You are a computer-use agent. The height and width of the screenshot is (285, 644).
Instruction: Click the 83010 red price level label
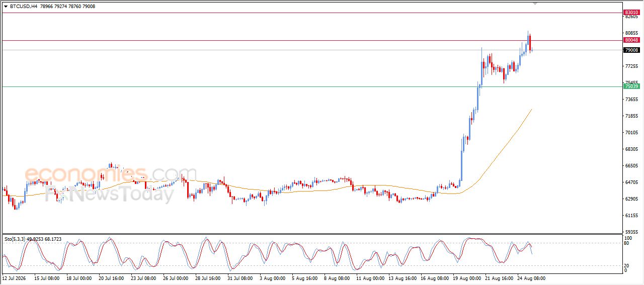[x=631, y=13]
